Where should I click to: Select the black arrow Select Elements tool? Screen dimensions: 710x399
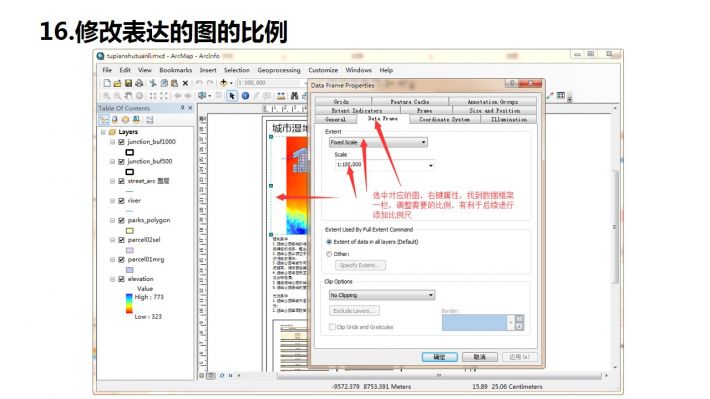tap(232, 96)
